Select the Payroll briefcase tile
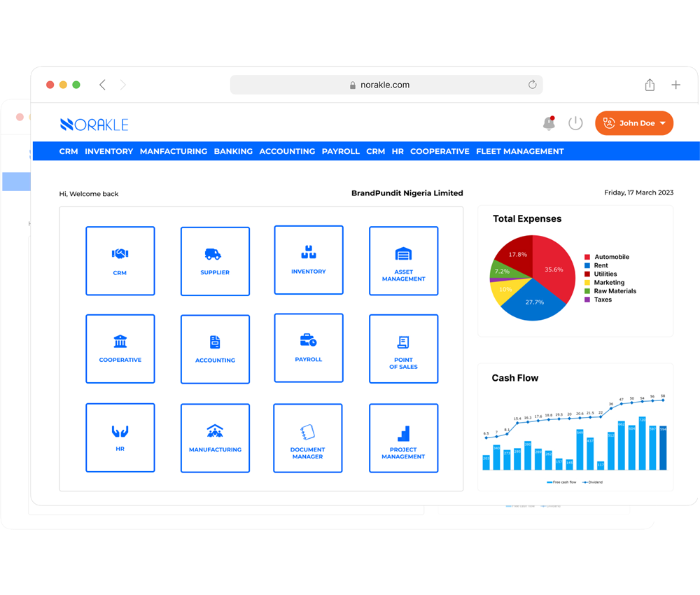This screenshot has width=700, height=595. point(309,348)
